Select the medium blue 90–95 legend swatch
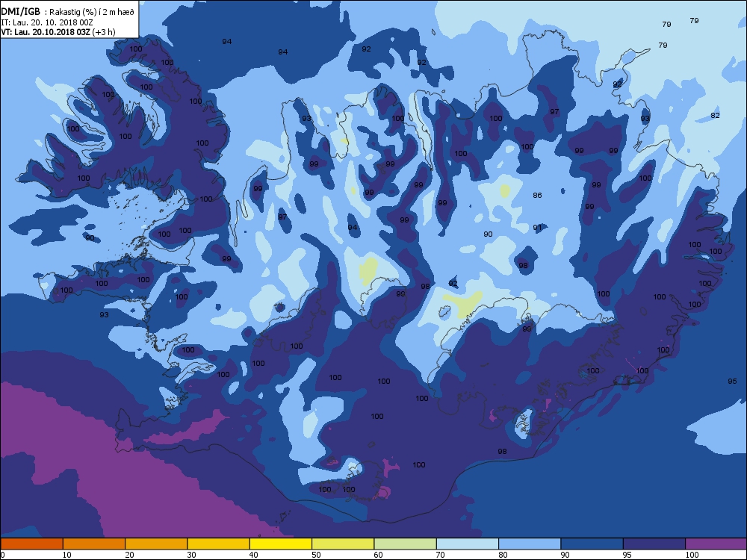The image size is (747, 560). click(x=592, y=544)
